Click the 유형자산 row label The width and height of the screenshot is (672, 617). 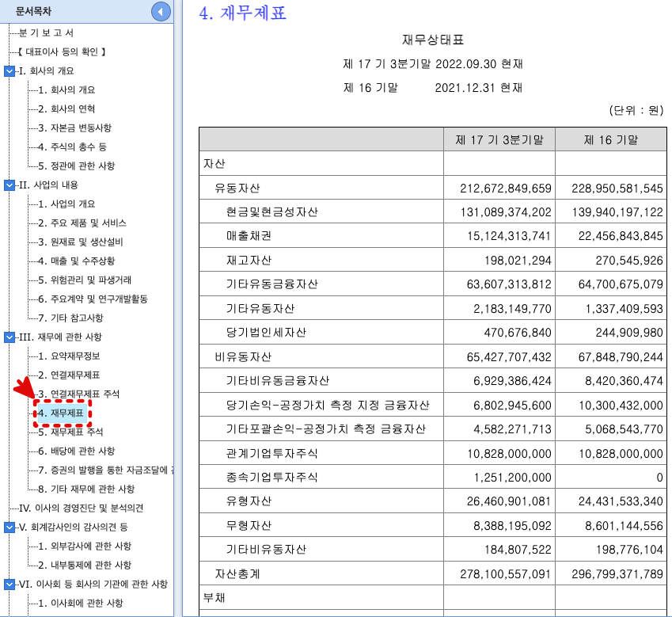[x=249, y=501]
